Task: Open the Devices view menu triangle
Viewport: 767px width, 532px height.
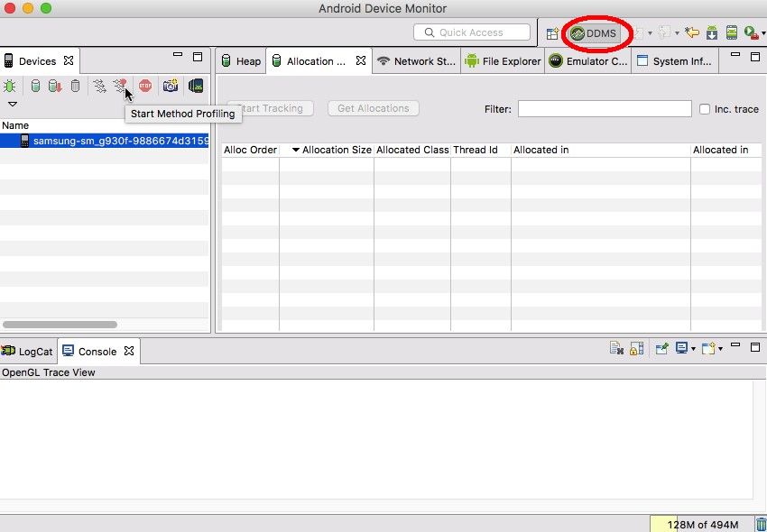Action: tap(13, 105)
